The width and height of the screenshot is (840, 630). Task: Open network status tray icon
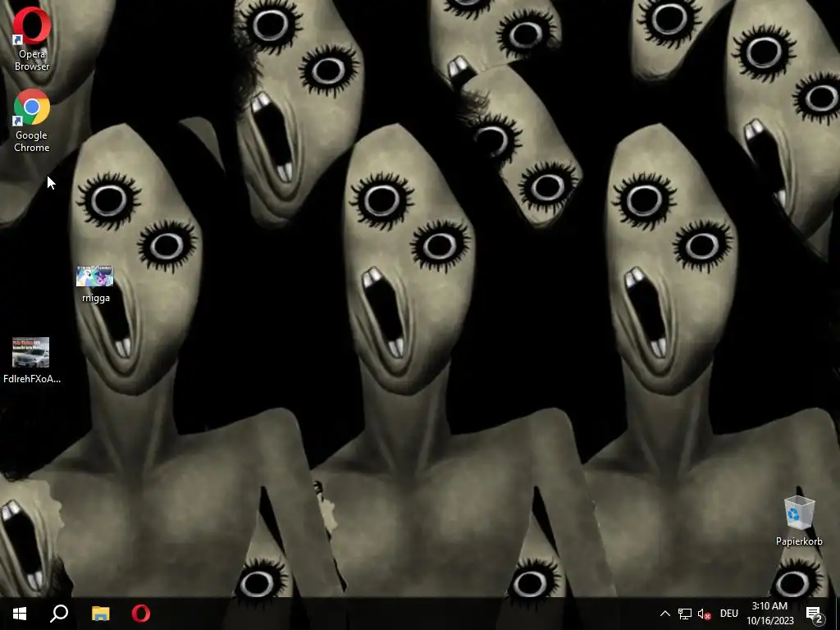point(685,614)
